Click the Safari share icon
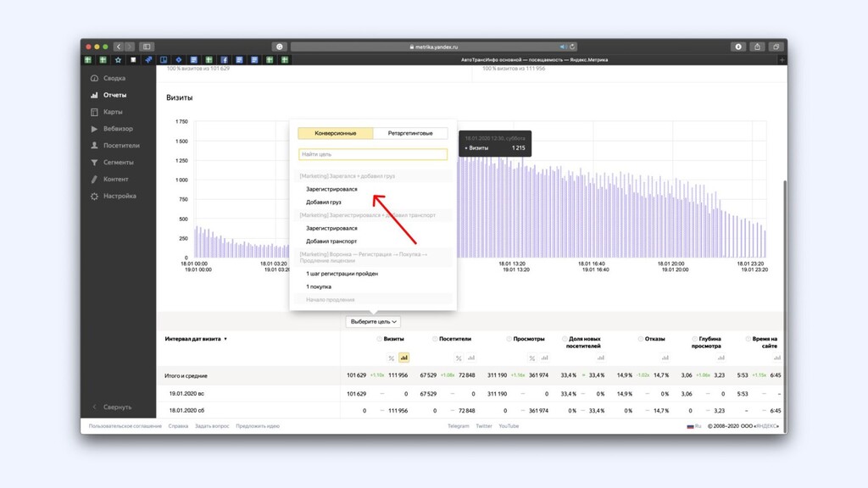The height and width of the screenshot is (488, 868). (x=757, y=47)
